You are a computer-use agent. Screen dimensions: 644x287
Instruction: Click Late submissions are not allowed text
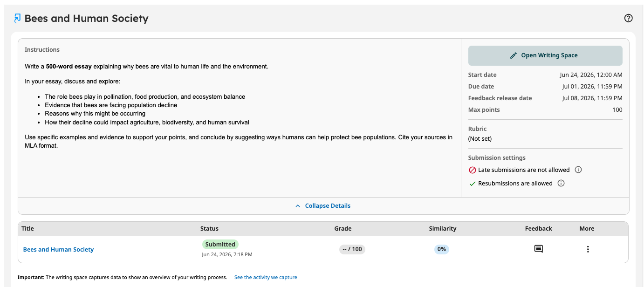point(524,170)
